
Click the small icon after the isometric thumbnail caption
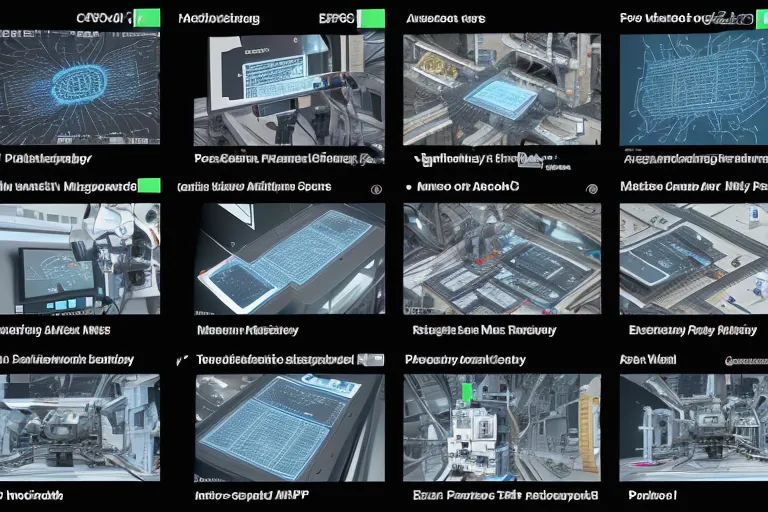(536, 158)
